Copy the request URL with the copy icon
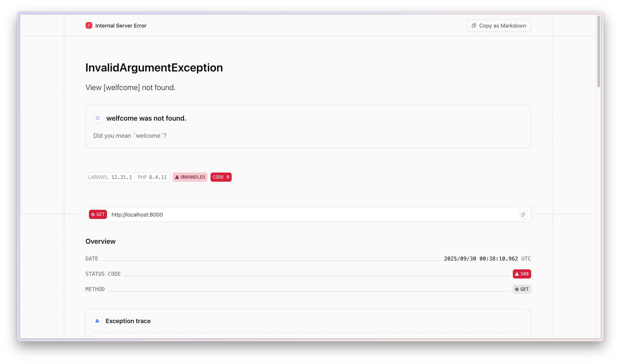This screenshot has width=621, height=364. pos(523,215)
